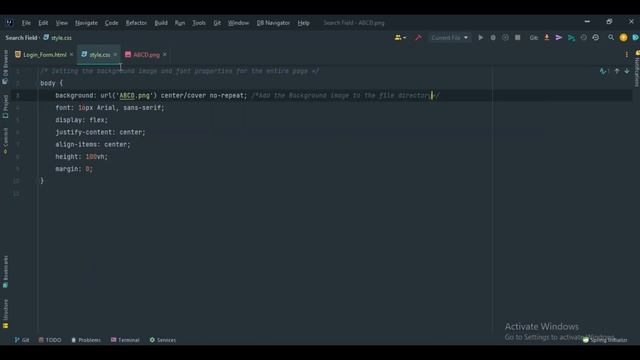Screen dimensions: 640x360
Task: Go to previous highlighted error arrow
Action: pos(617,71)
